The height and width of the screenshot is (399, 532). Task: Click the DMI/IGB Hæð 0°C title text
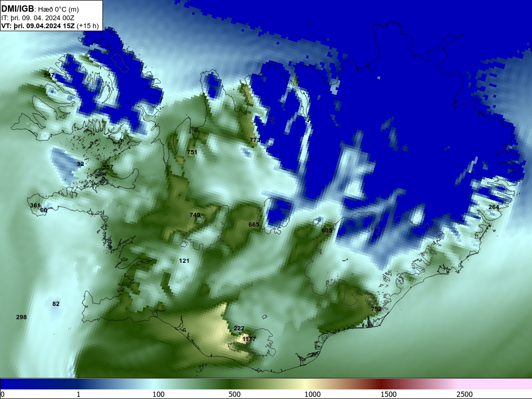[x=40, y=9]
